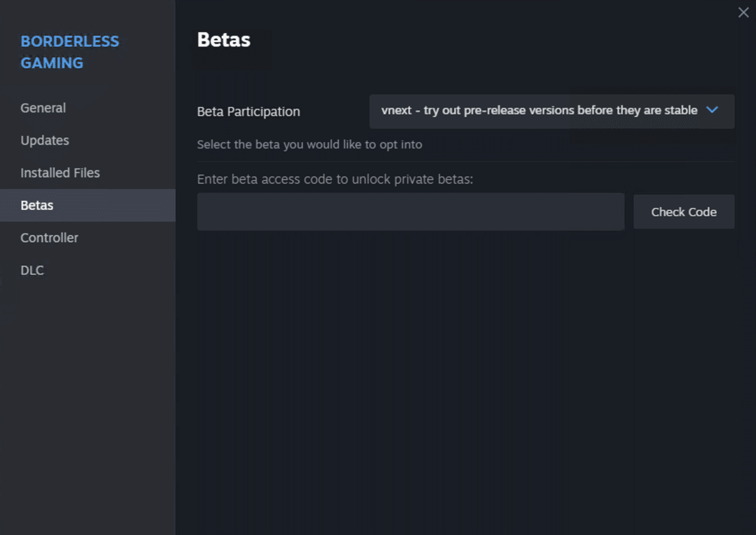
Task: Go to the Updates section
Action: pyautogui.click(x=87, y=141)
